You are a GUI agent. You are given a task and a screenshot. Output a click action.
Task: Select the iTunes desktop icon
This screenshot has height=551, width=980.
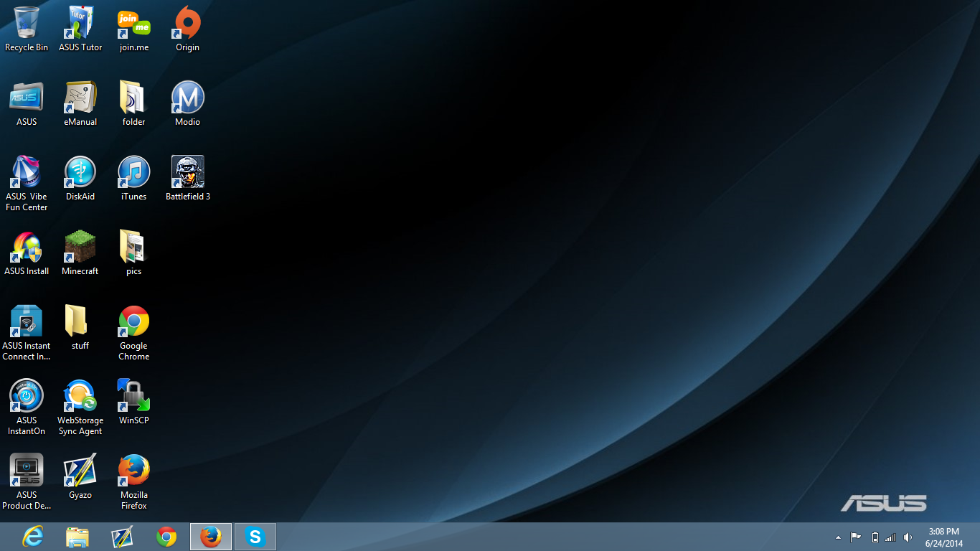tap(134, 178)
